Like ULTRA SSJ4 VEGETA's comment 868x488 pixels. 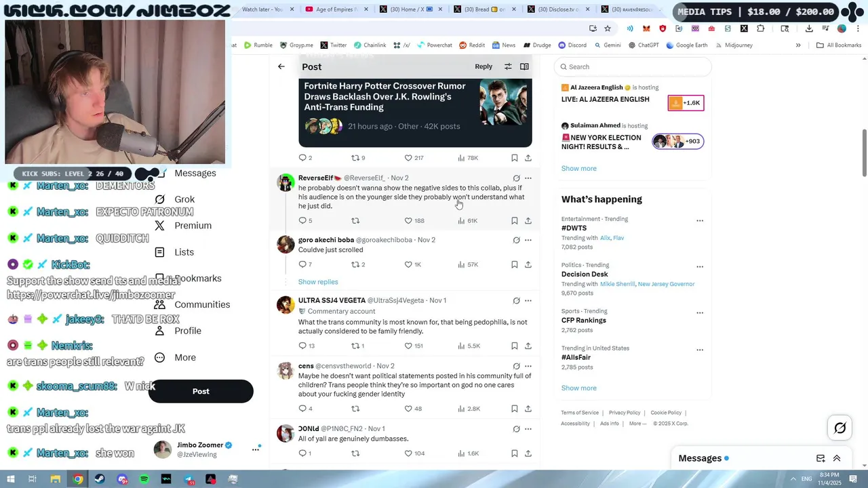coord(414,346)
